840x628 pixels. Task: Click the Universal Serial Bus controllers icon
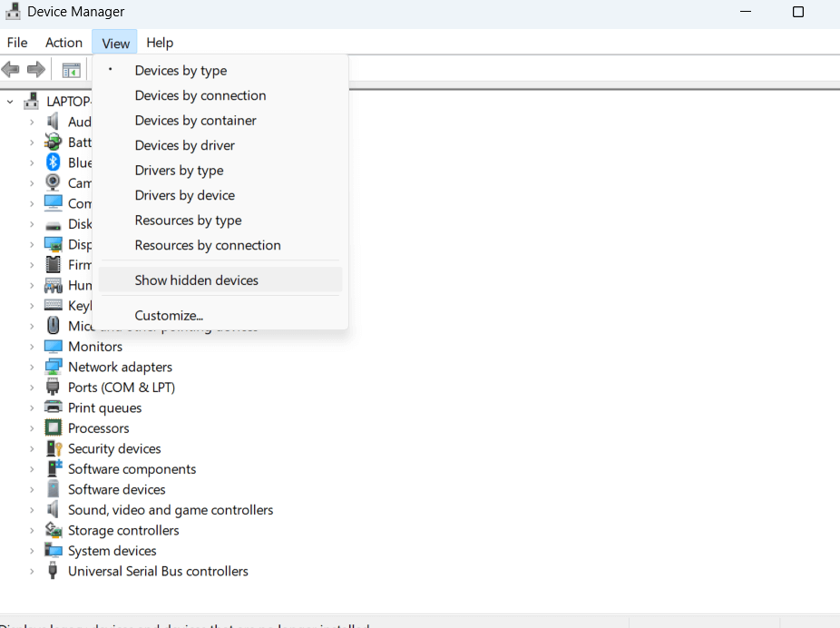tap(54, 571)
